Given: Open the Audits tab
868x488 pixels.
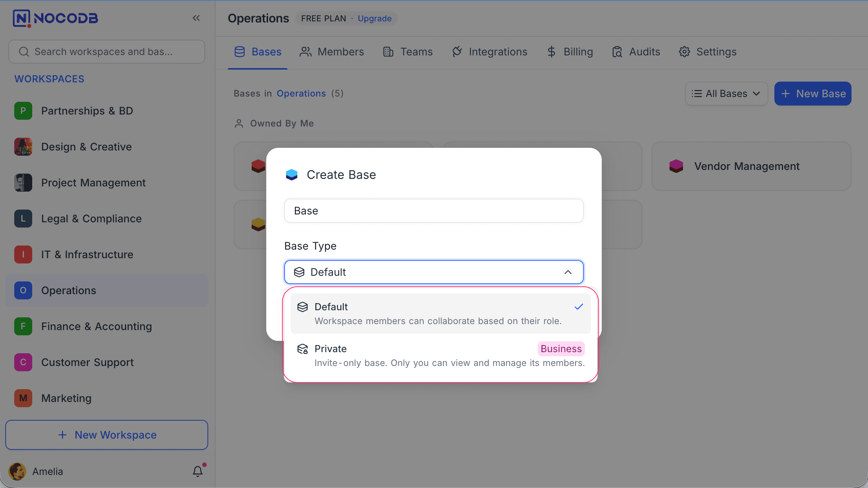Looking at the screenshot, I should (x=635, y=52).
